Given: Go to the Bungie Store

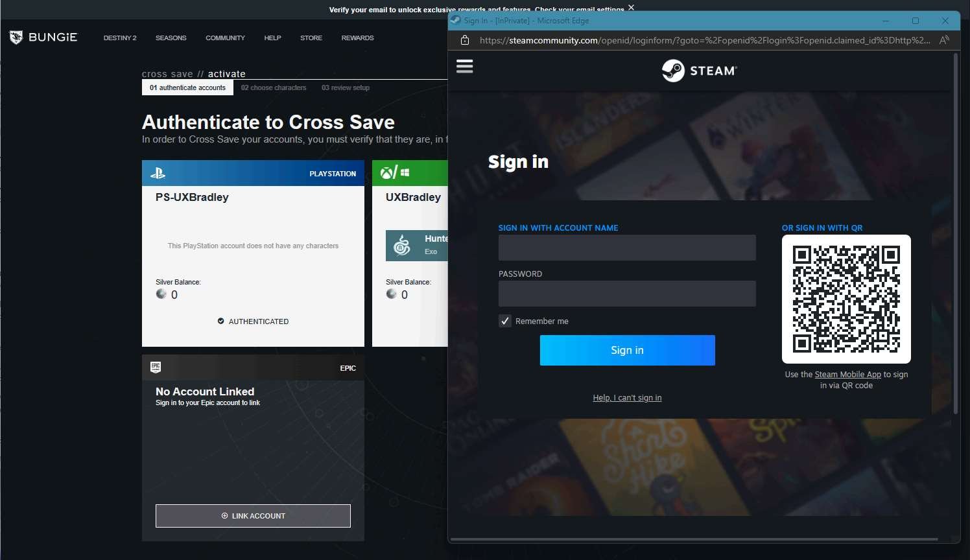Looking at the screenshot, I should pyautogui.click(x=311, y=38).
